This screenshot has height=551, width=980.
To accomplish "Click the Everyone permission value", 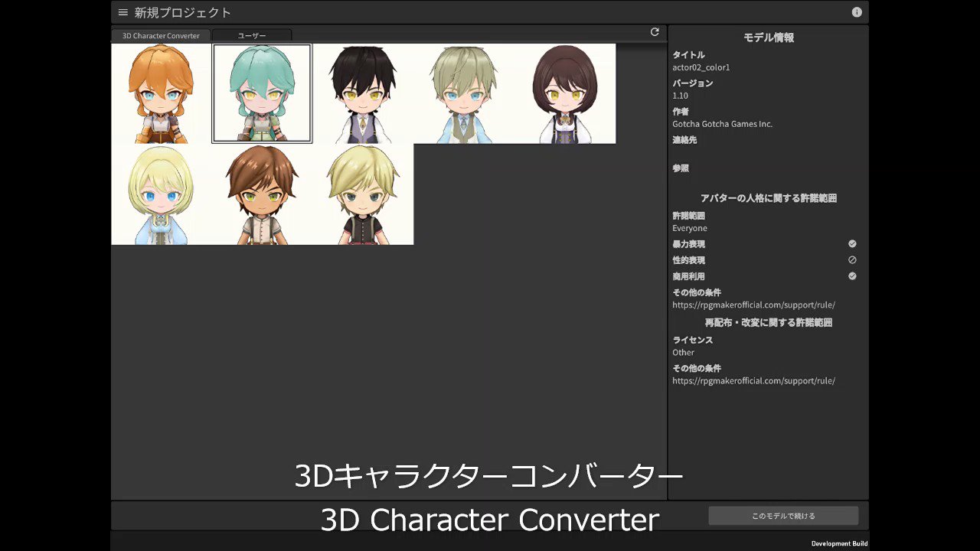I will 690,228.
